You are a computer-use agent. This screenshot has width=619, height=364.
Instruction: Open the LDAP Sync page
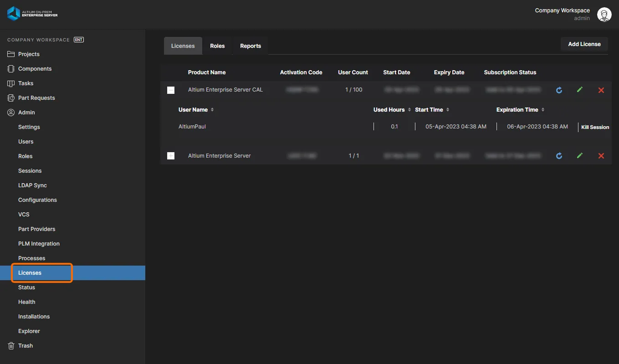tap(32, 185)
